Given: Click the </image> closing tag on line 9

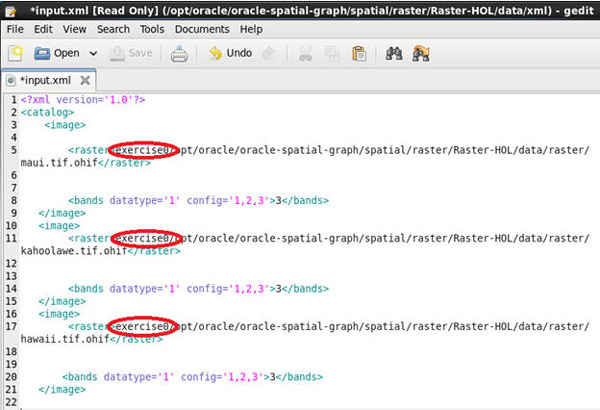Looking at the screenshot, I should click(62, 213).
